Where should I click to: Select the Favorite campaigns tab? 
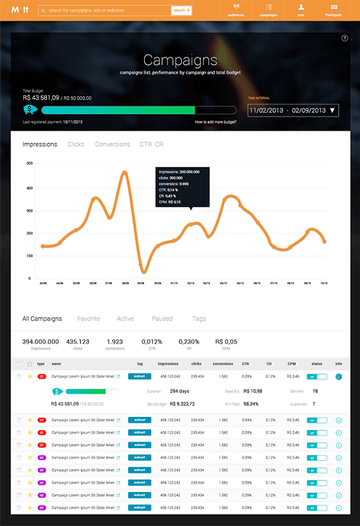(x=89, y=319)
